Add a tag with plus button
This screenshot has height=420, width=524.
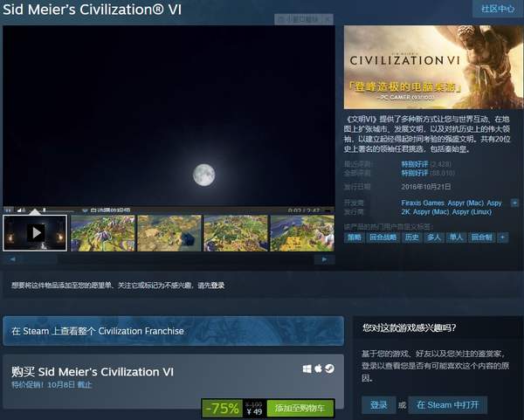pyautogui.click(x=503, y=238)
